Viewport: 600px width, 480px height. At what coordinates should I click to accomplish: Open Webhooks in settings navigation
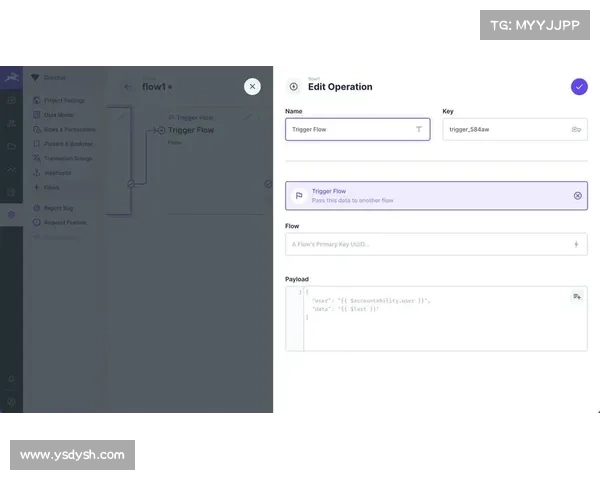pyautogui.click(x=58, y=172)
